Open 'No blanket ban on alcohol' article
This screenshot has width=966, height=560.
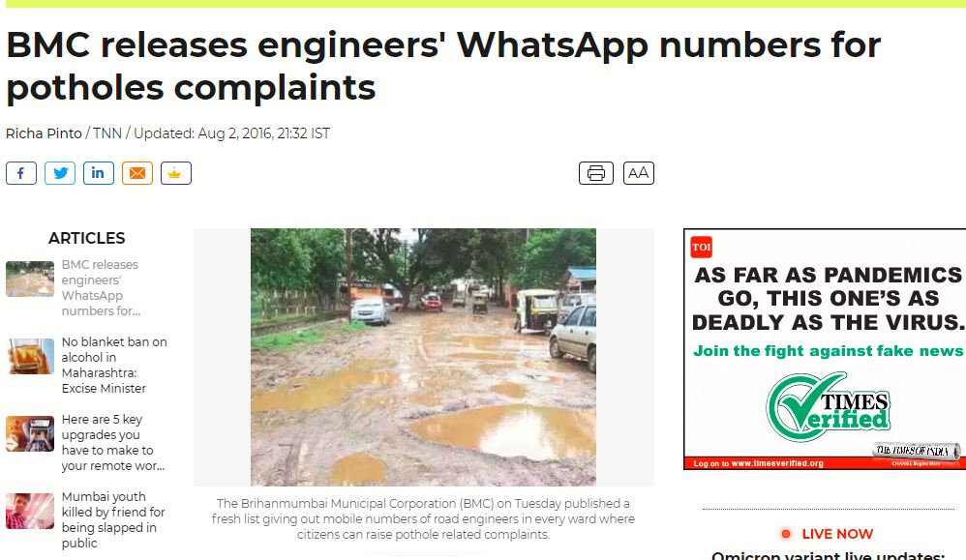[114, 365]
